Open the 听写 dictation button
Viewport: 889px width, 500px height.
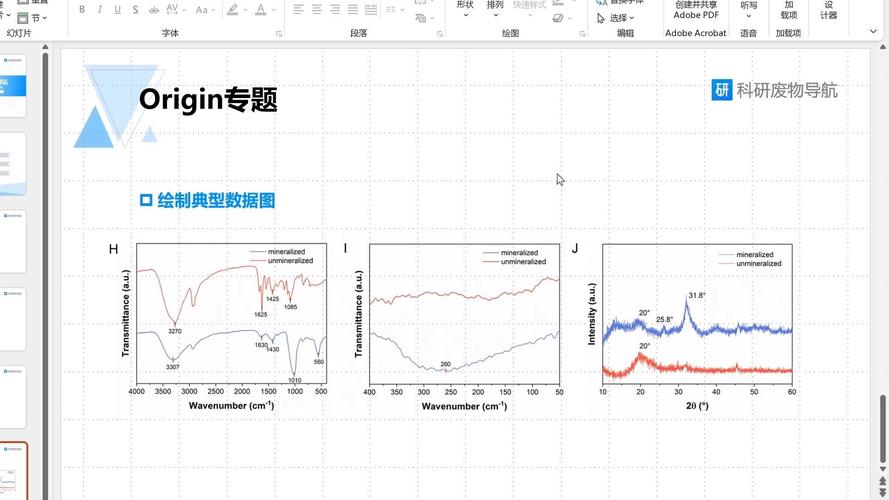[749, 8]
